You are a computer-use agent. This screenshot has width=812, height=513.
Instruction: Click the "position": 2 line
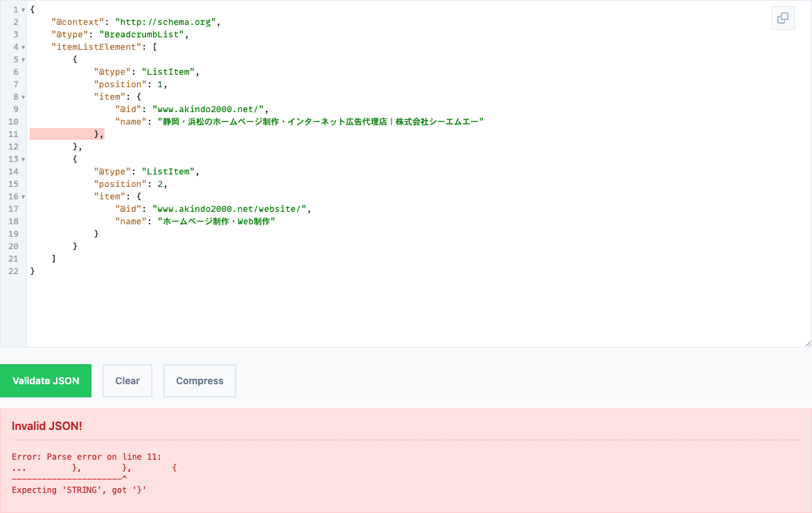(x=131, y=184)
